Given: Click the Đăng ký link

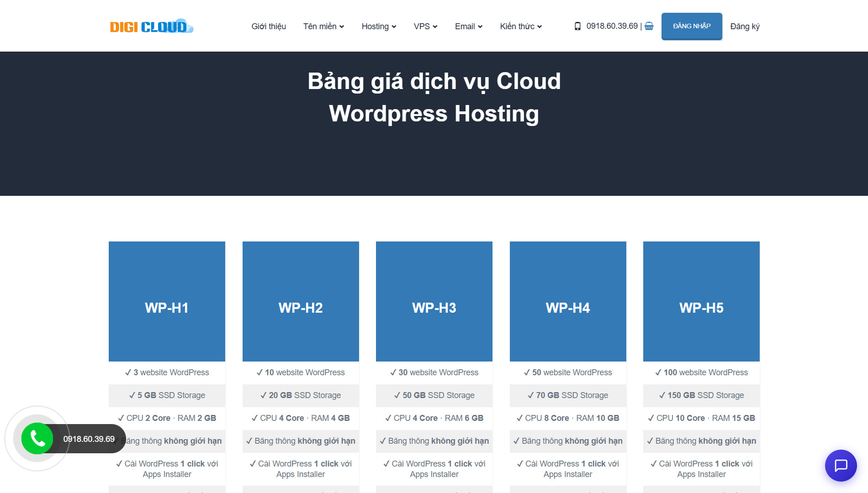Looking at the screenshot, I should (x=745, y=26).
